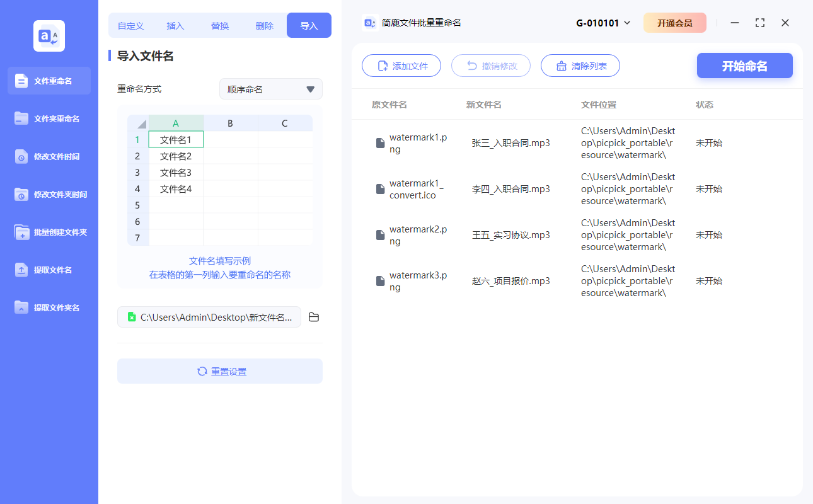Select the 插入 tab
The image size is (813, 504).
tap(175, 25)
